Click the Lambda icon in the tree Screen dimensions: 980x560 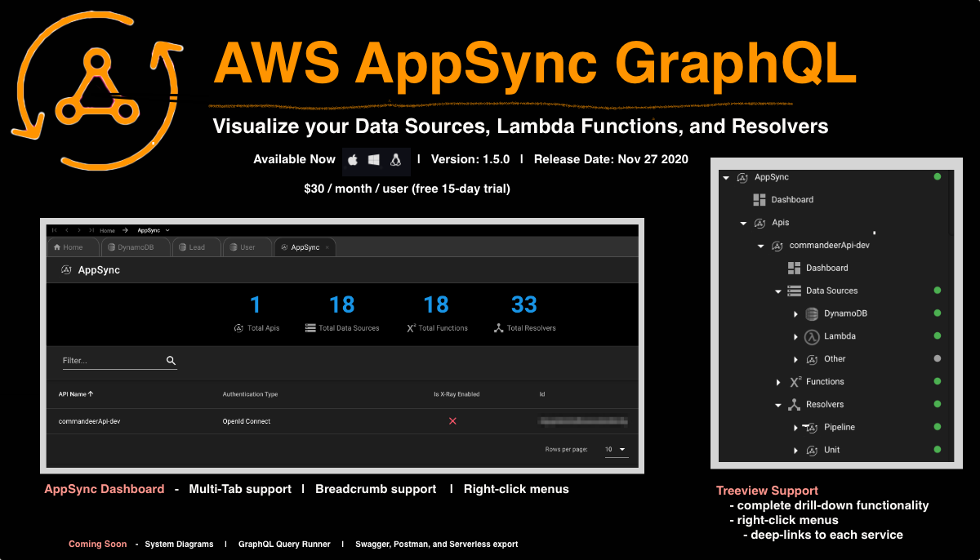pos(812,336)
